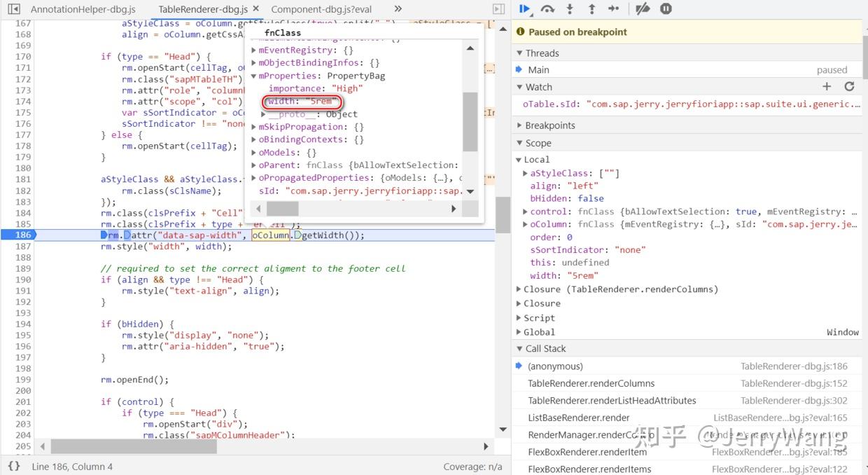Click the tooltip vertical scrollbar thumb

point(471,122)
